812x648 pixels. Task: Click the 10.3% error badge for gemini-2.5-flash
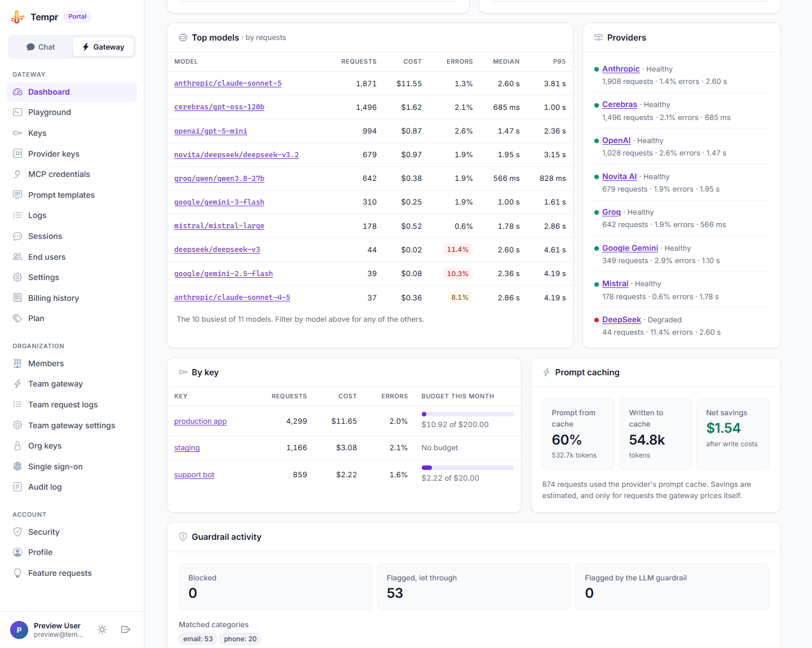tap(457, 274)
